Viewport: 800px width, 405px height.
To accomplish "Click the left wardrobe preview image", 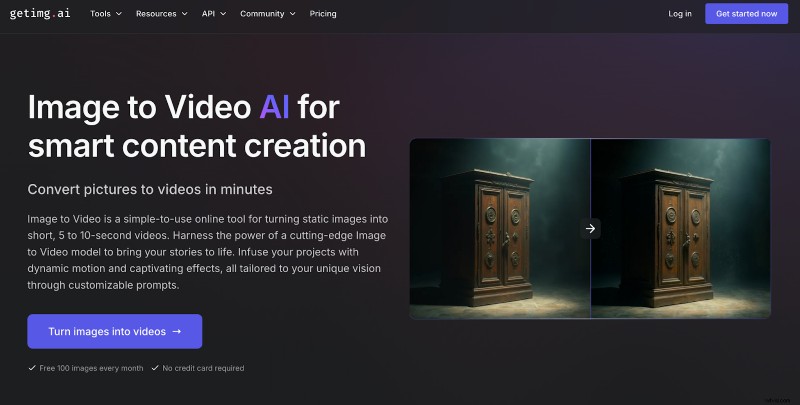I will coord(500,229).
